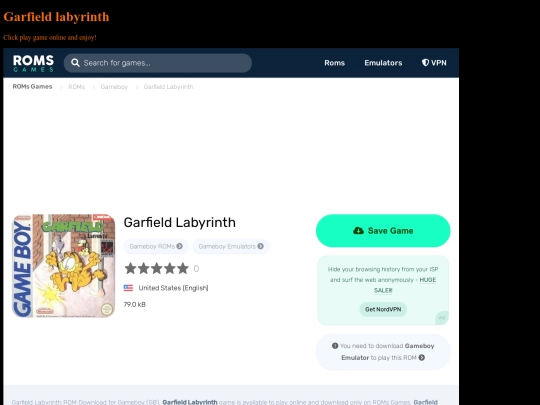Open the Gameboy breadcrumb link

click(114, 87)
